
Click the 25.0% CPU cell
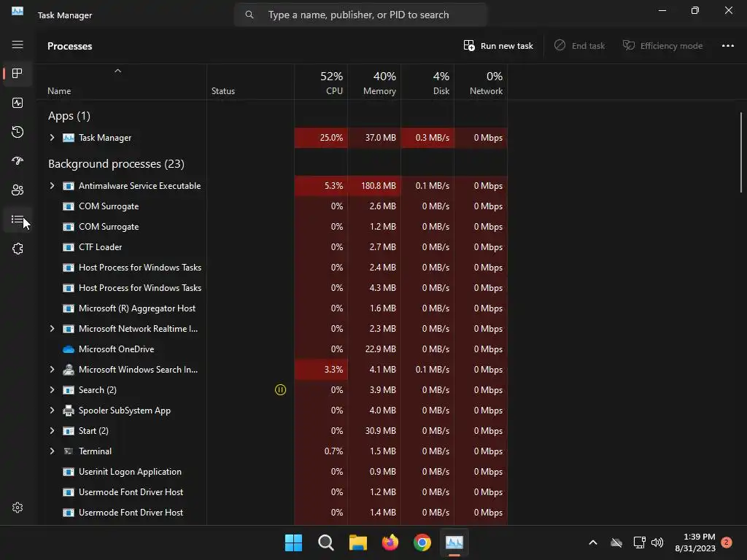pos(321,138)
